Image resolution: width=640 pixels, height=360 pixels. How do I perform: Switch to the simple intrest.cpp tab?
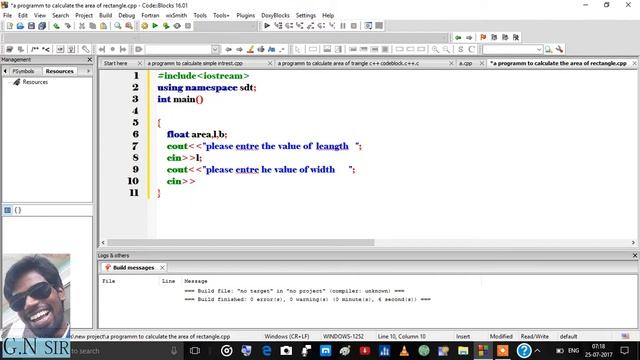click(x=195, y=63)
